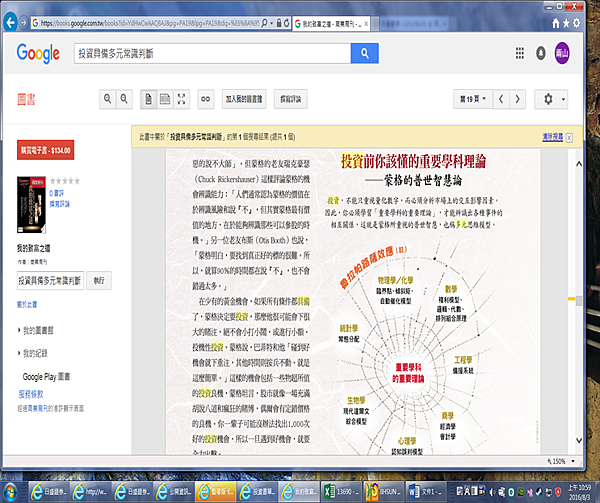The image size is (600, 503).
Task: Click the link chain icon button
Action: click(205, 99)
